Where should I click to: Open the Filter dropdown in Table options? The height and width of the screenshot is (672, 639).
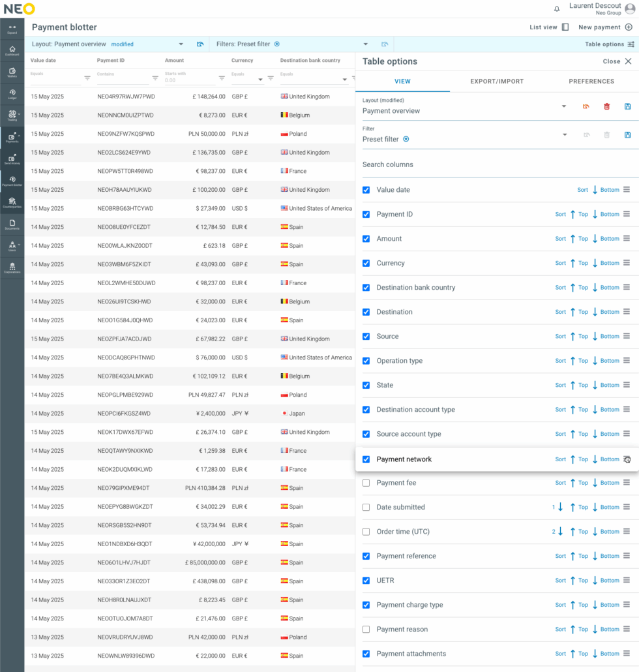click(564, 135)
